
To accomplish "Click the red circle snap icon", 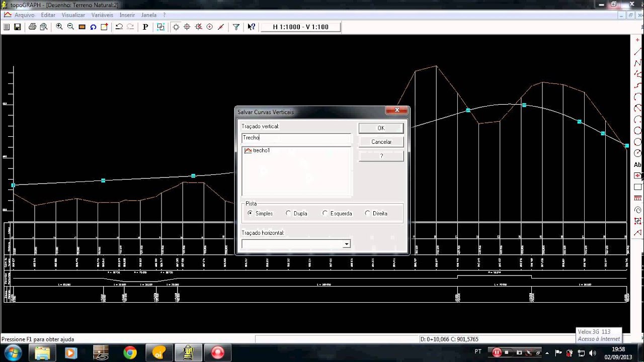I will [209, 27].
